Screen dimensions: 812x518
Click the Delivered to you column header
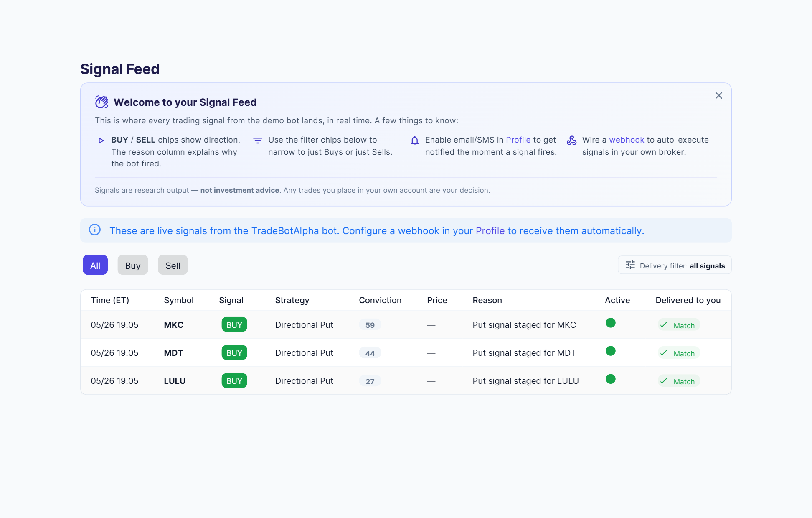[688, 300]
